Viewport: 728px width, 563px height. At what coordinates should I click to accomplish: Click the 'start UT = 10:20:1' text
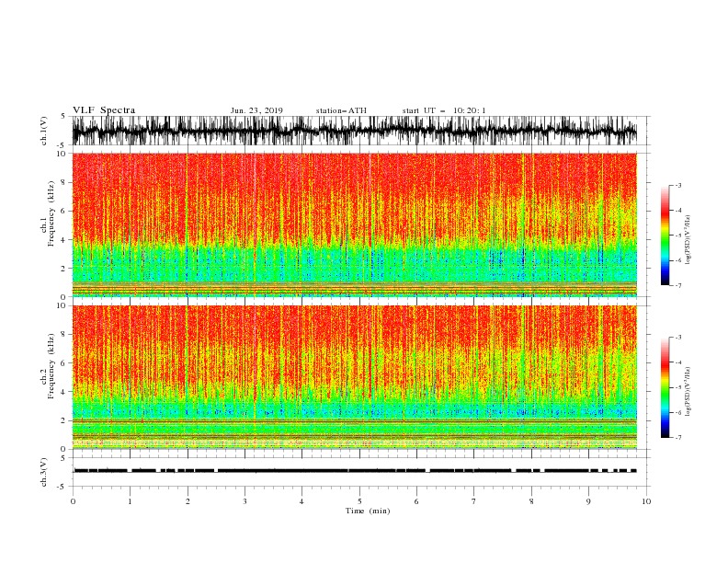coord(444,110)
